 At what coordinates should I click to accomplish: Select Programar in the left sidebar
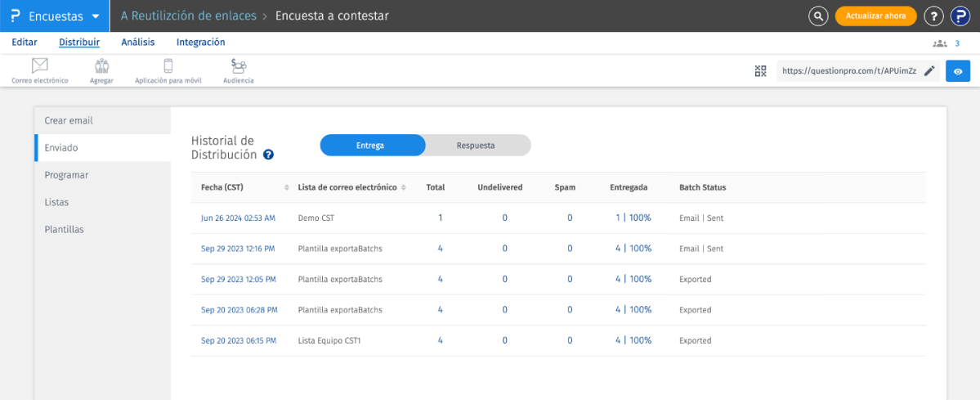66,175
